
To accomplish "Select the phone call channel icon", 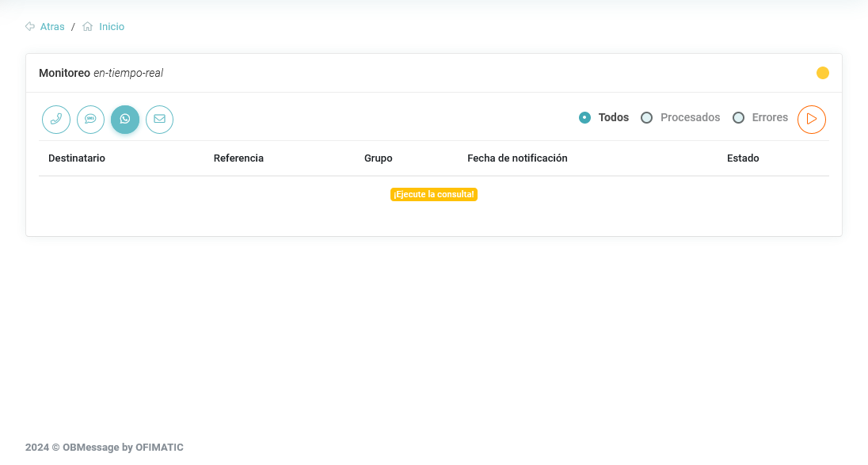I will coord(56,119).
